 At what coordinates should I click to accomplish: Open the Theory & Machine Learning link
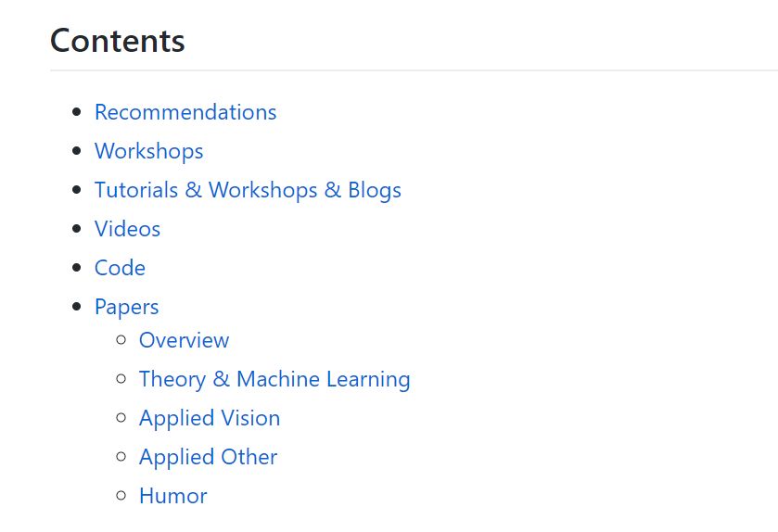point(274,379)
